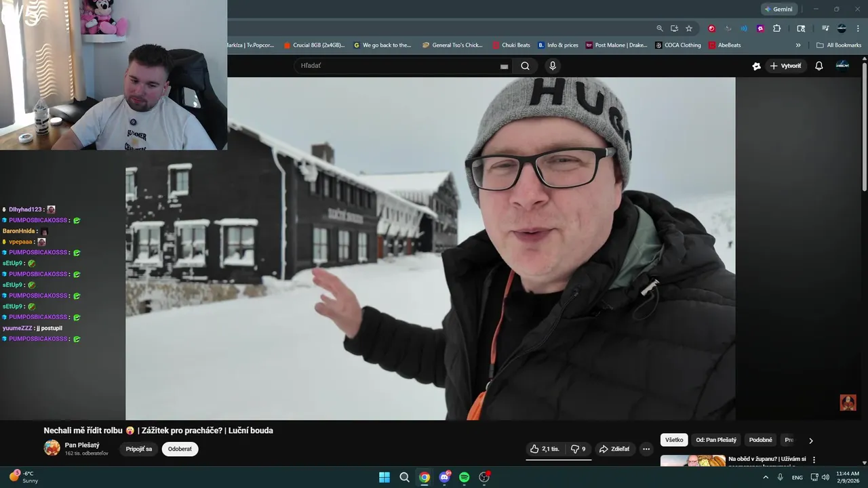Click the page vertical scrollbar
The height and width of the screenshot is (488, 868).
(864, 128)
